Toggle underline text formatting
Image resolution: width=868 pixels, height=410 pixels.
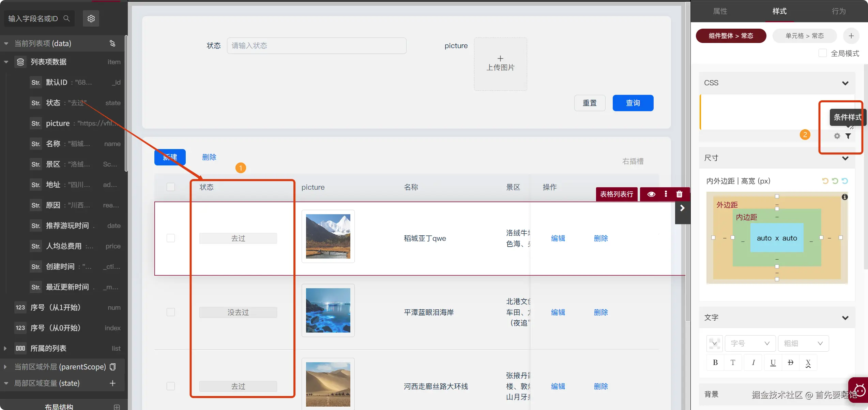tap(773, 363)
